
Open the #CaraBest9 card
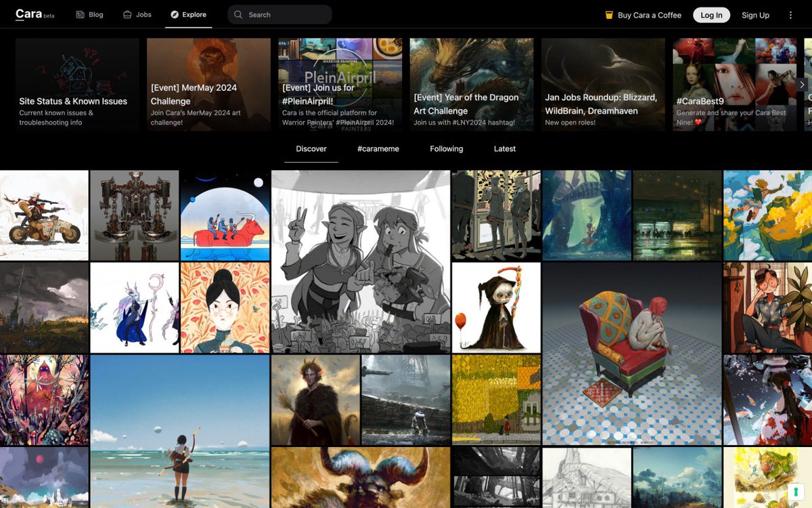pos(734,84)
